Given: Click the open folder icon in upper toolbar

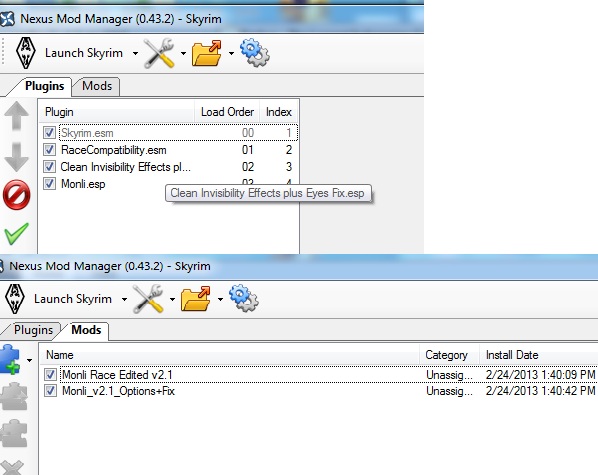Looking at the screenshot, I should click(x=206, y=53).
